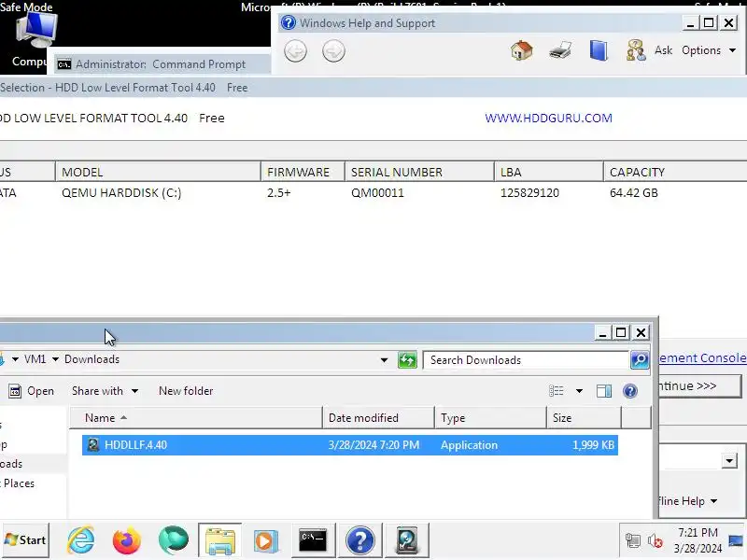Open the WWW.HDDGURU.COM link
Image resolution: width=747 pixels, height=560 pixels.
point(548,119)
